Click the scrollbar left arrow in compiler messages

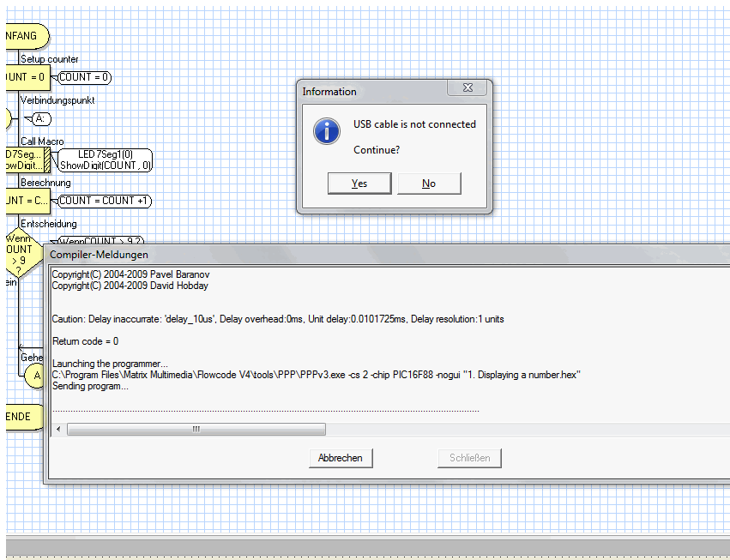pyautogui.click(x=58, y=429)
